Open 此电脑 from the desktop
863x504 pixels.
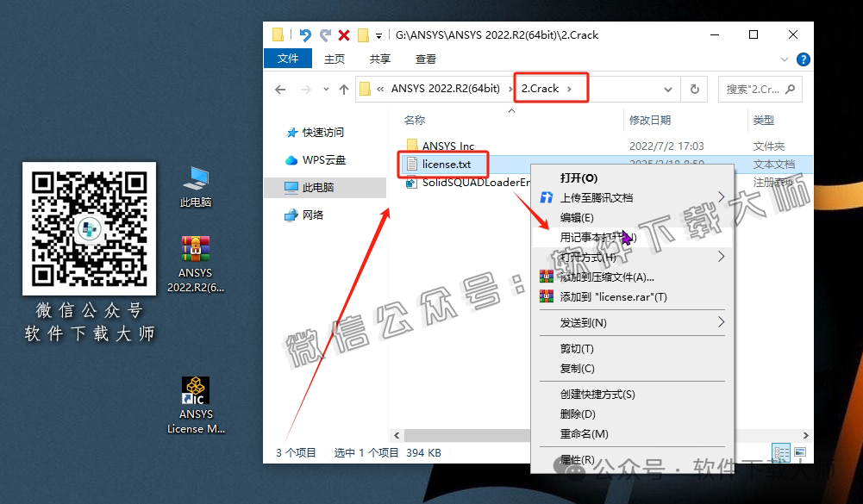pos(195,178)
